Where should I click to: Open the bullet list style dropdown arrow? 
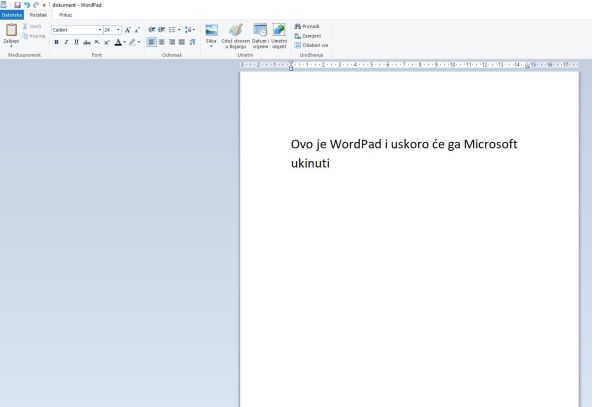click(x=179, y=29)
